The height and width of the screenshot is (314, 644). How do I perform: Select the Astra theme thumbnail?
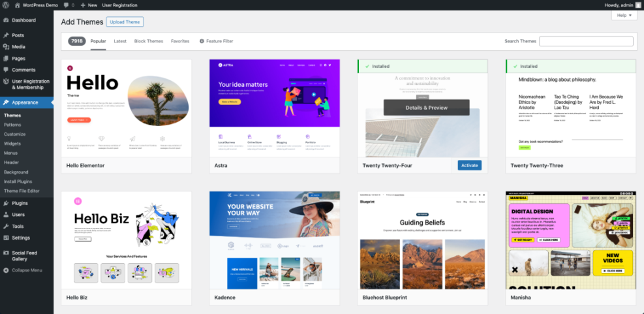274,108
